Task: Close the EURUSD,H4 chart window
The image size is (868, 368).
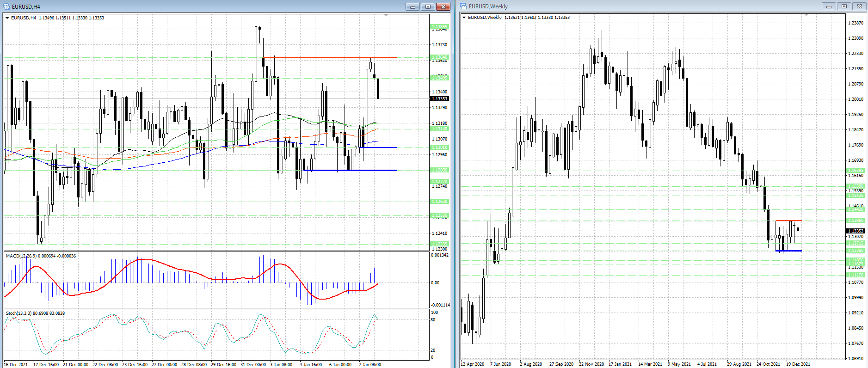Action: pos(443,6)
